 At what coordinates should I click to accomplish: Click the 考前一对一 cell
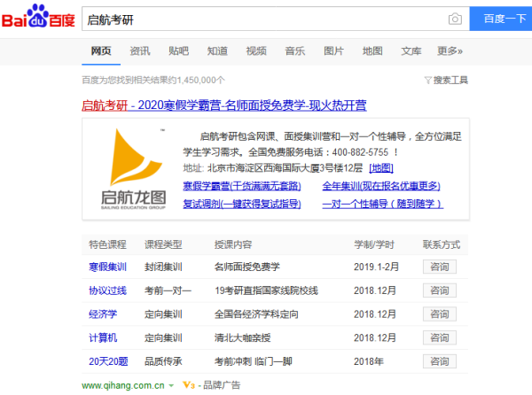[x=168, y=290]
